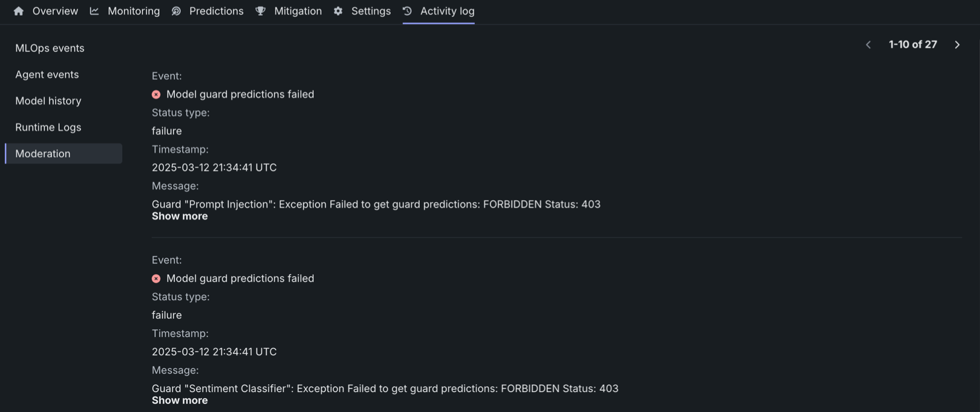
Task: Click the red failure icon on the Sentiment Classifier event
Action: pos(156,278)
